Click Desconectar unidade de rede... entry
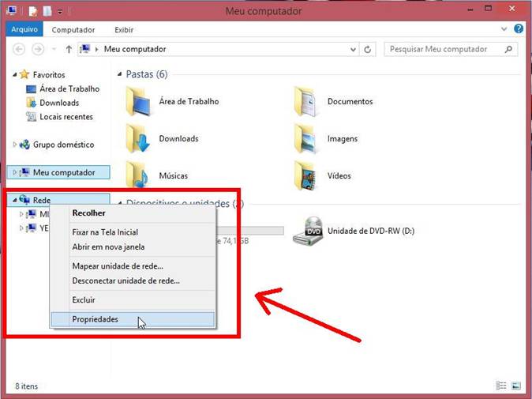This screenshot has width=532, height=399. tap(126, 280)
